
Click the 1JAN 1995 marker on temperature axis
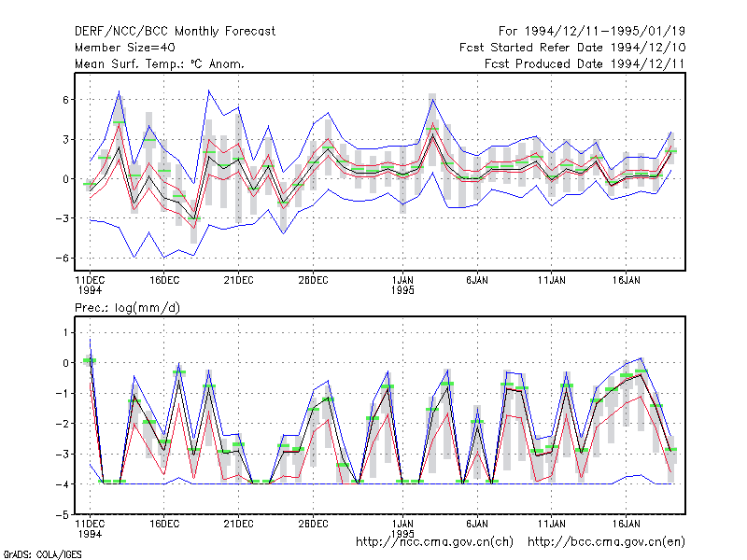pos(402,286)
